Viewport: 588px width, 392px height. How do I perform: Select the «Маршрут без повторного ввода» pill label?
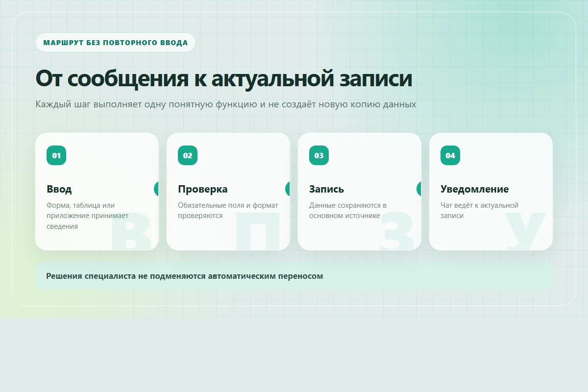click(x=116, y=43)
